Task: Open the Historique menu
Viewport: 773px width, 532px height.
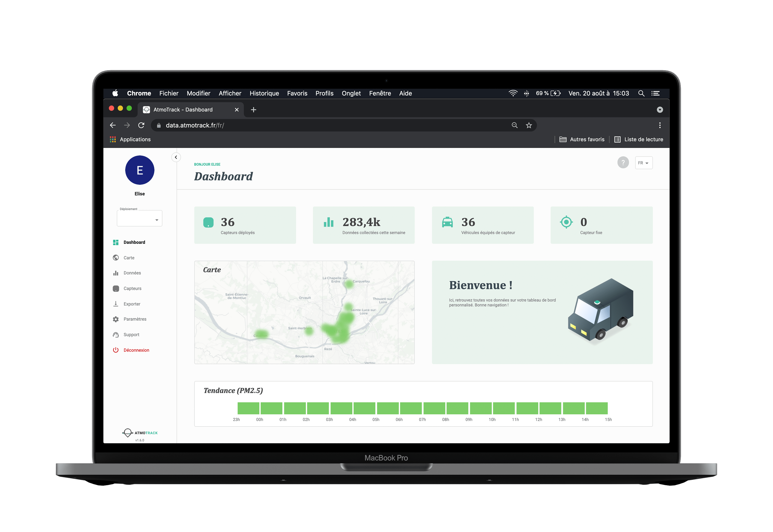Action: pyautogui.click(x=264, y=93)
